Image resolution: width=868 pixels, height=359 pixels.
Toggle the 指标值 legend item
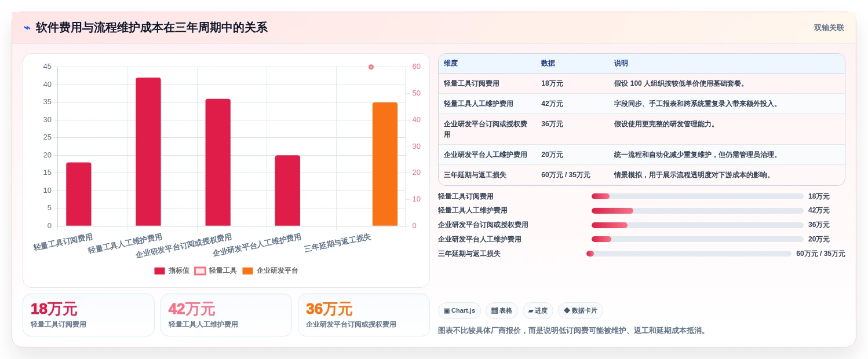(172, 270)
